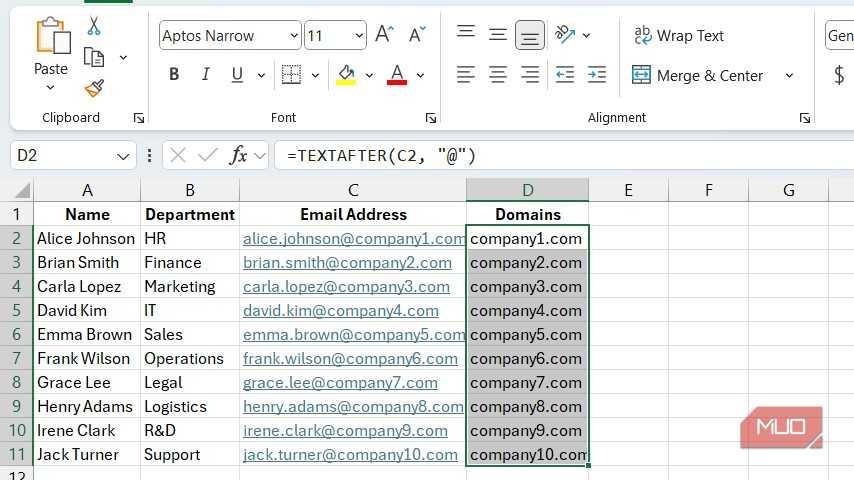Open borders dropdown arrow
This screenshot has width=854, height=480.
[315, 75]
